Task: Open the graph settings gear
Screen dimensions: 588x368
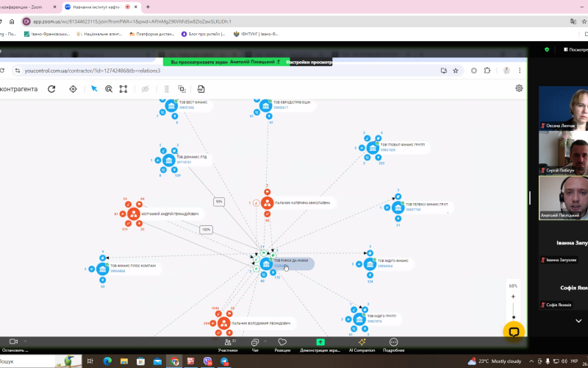Action: [519, 88]
